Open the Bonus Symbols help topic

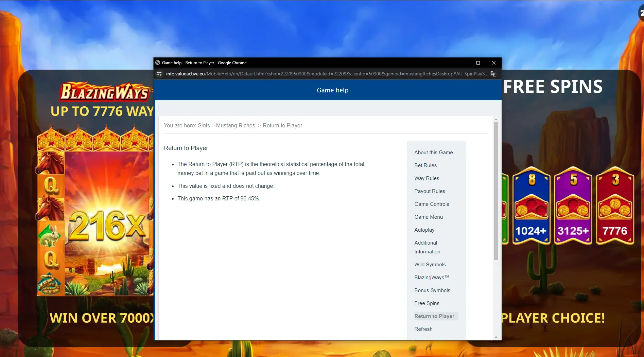tap(432, 290)
